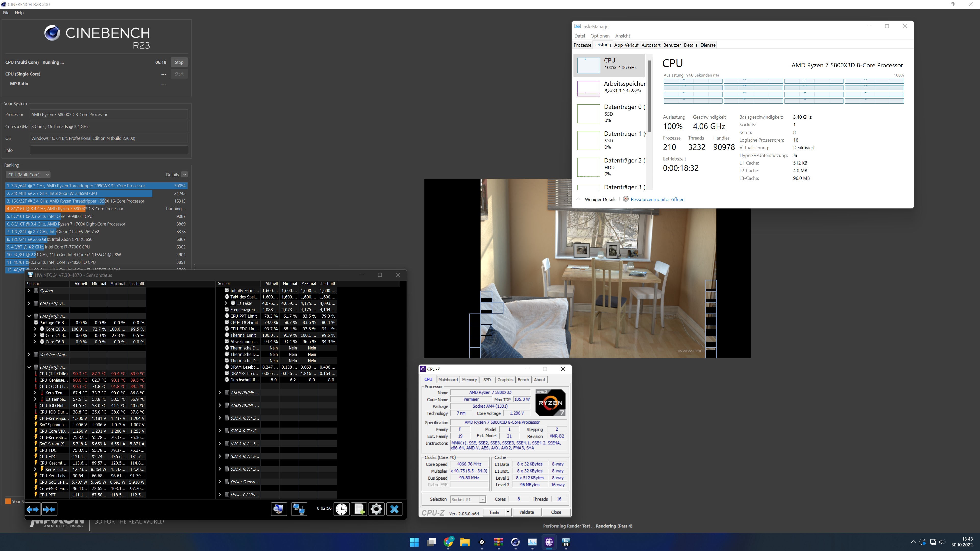The height and width of the screenshot is (551, 980).
Task: Click the HWiNFO log file icon
Action: pos(359,509)
